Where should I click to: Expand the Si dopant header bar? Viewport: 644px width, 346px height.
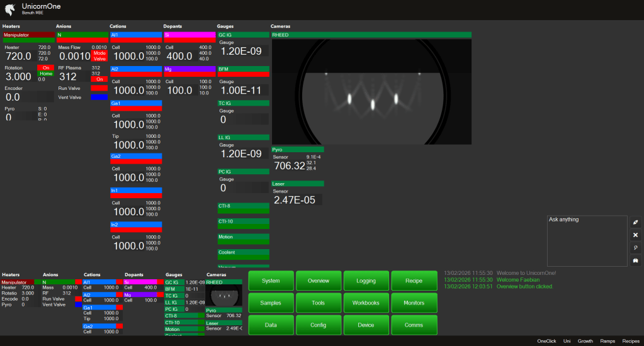[x=189, y=35]
